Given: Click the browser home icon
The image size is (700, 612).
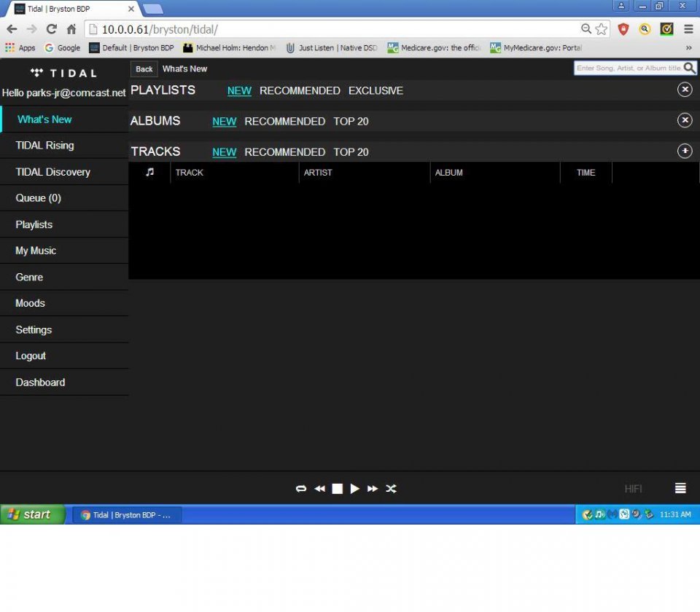Looking at the screenshot, I should (71, 29).
